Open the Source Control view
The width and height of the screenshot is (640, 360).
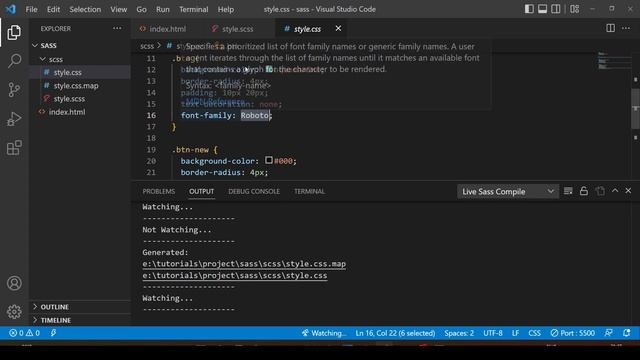[14, 90]
